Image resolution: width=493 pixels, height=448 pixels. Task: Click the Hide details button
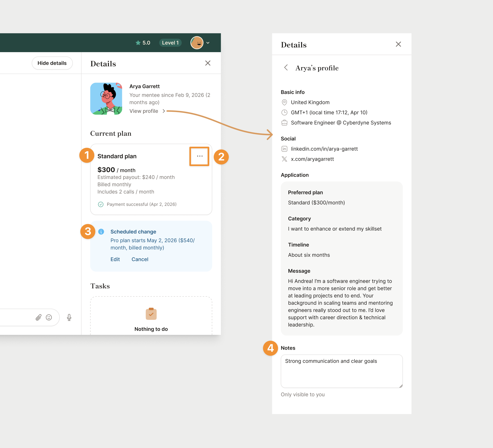[52, 63]
